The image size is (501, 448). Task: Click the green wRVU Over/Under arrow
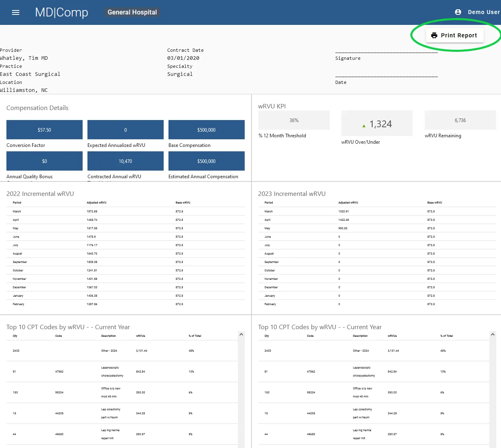tap(364, 126)
